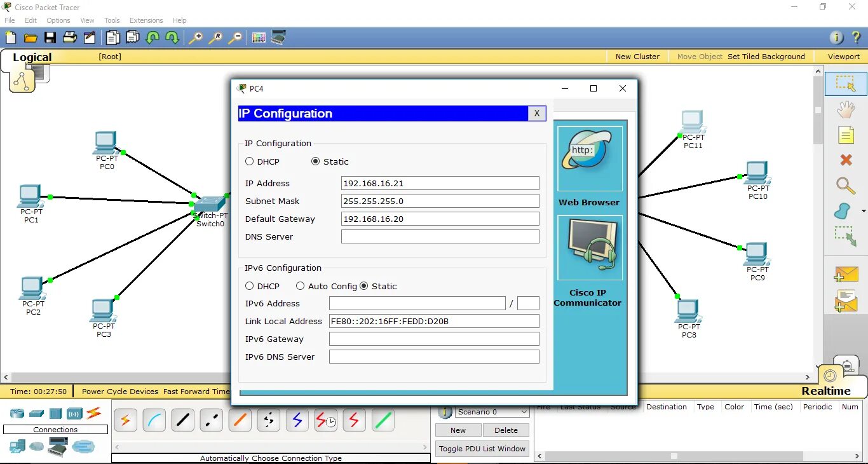
Task: Open the View menu
Action: pyautogui.click(x=87, y=20)
